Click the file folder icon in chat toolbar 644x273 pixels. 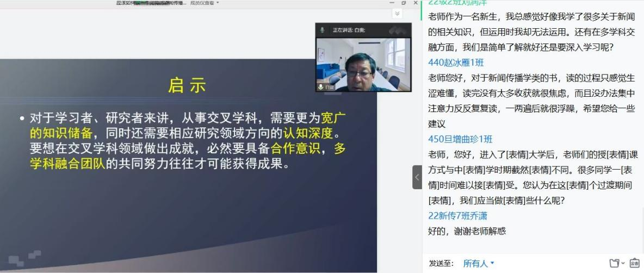pyautogui.click(x=615, y=263)
